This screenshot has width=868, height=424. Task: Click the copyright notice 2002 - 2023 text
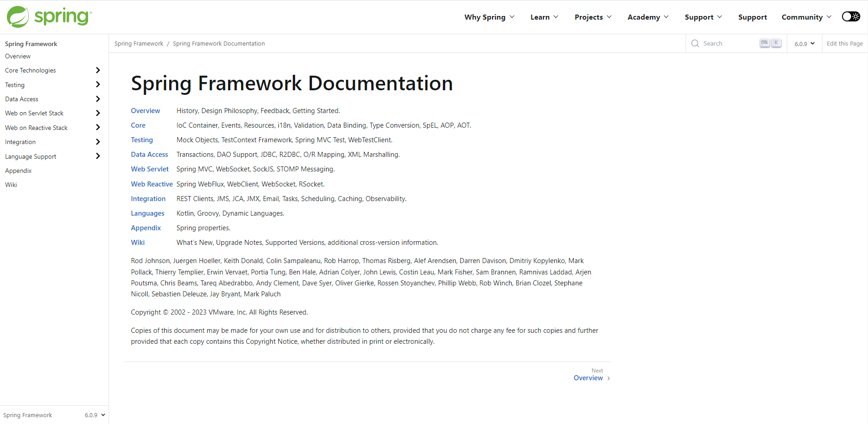219,312
